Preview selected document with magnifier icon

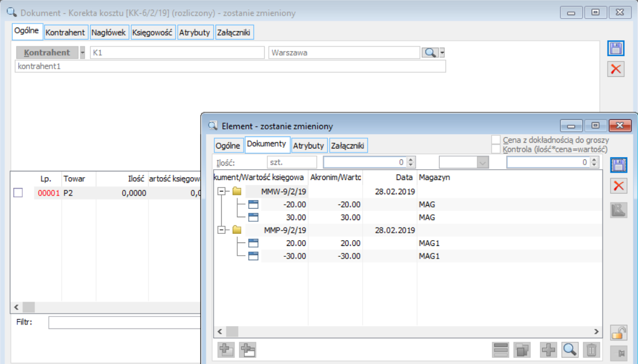point(570,350)
